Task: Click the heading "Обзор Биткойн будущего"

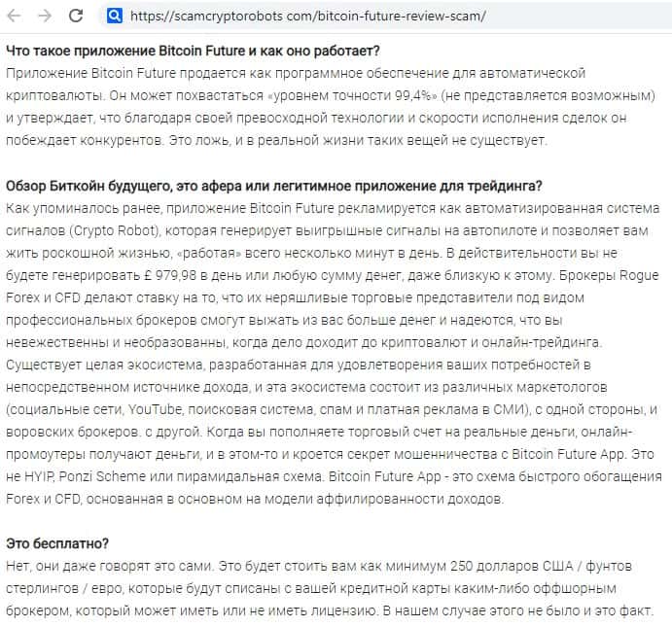Action: coord(273,186)
